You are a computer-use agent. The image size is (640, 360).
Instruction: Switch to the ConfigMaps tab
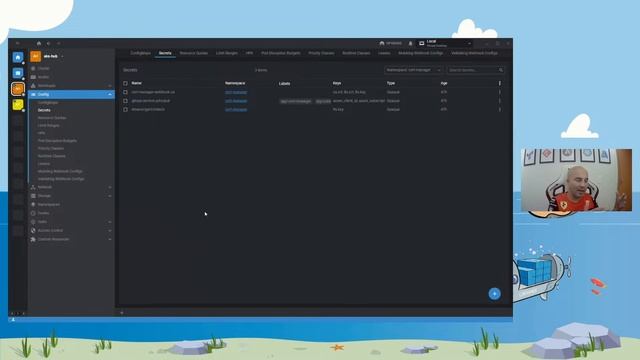(140, 53)
